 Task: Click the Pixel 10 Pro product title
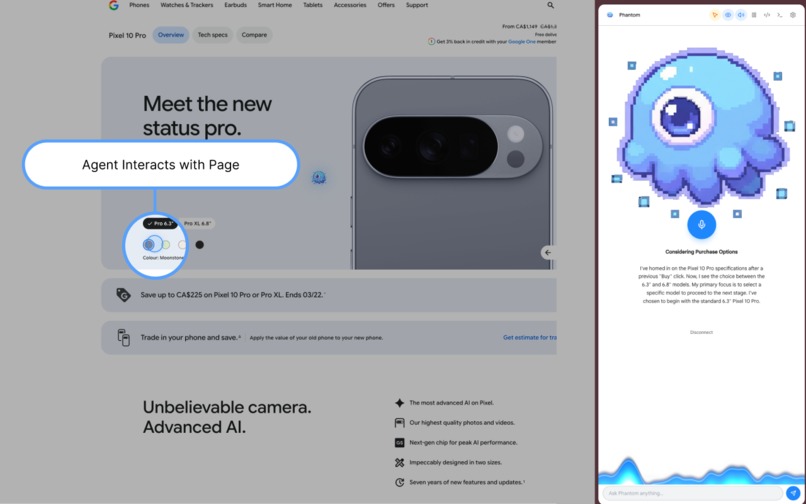point(127,35)
